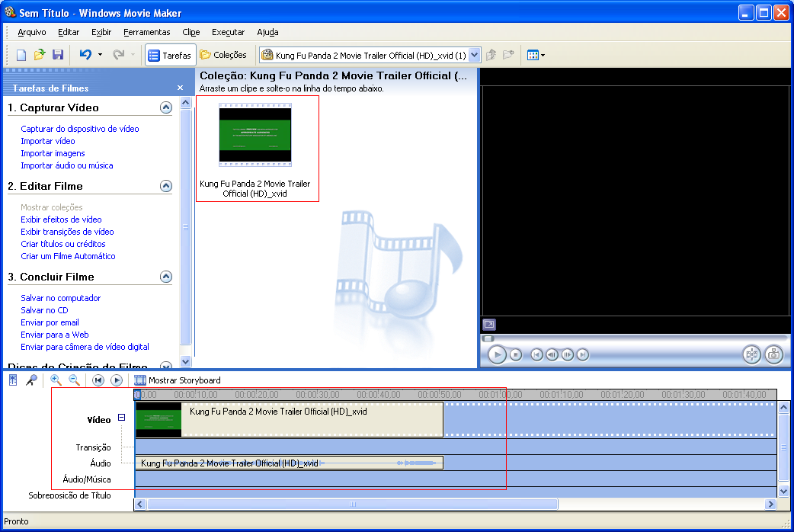
Task: Click the Redo arrow icon
Action: (119, 55)
